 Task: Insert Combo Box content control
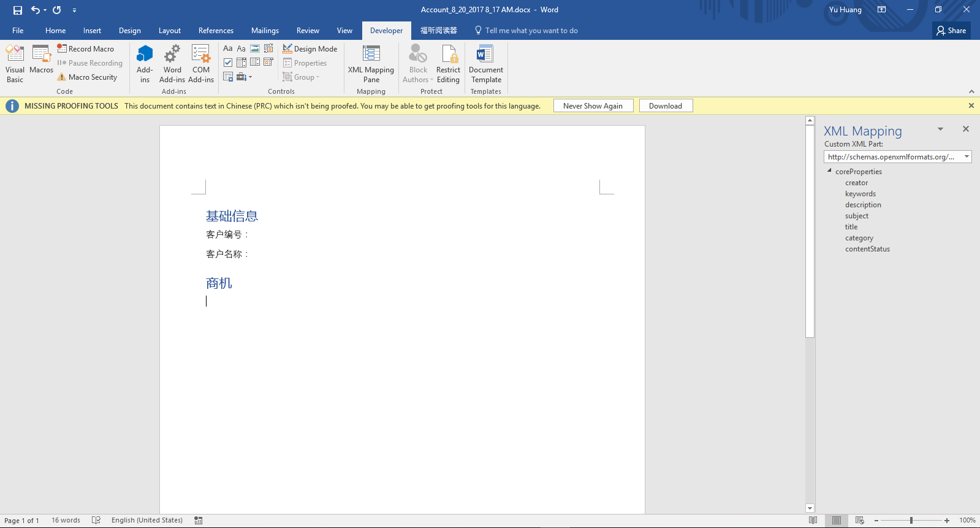(x=241, y=63)
